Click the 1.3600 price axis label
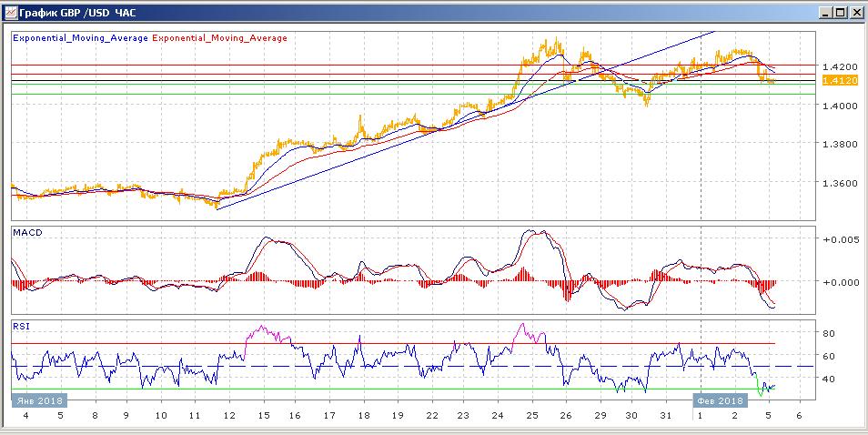 click(x=836, y=183)
